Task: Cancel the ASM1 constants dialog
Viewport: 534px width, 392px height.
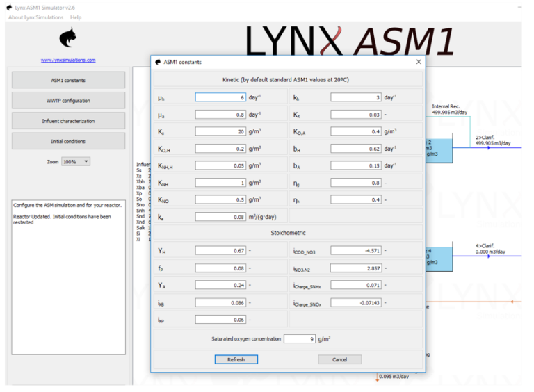Action: pos(339,359)
